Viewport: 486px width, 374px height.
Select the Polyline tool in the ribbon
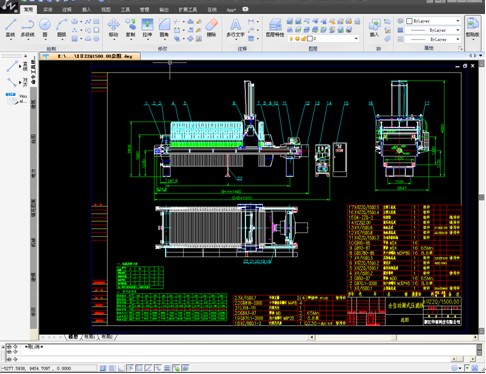27,28
